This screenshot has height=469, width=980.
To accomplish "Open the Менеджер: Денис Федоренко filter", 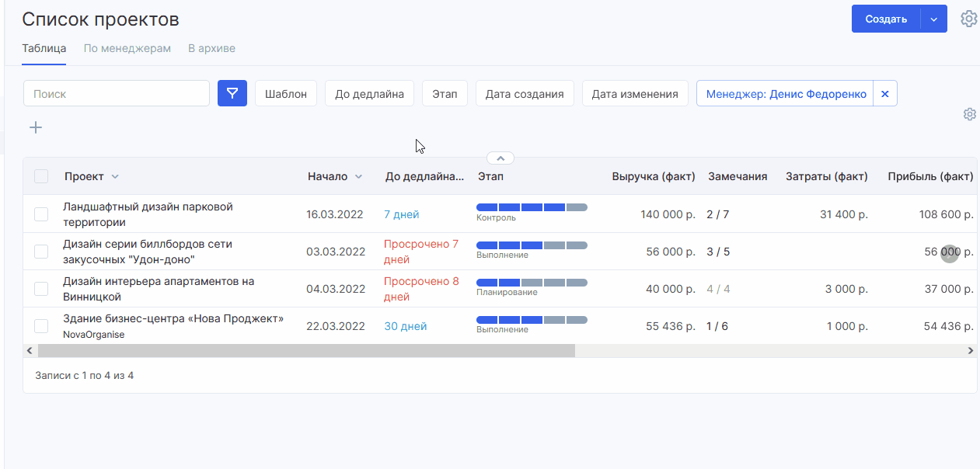I will [x=786, y=94].
